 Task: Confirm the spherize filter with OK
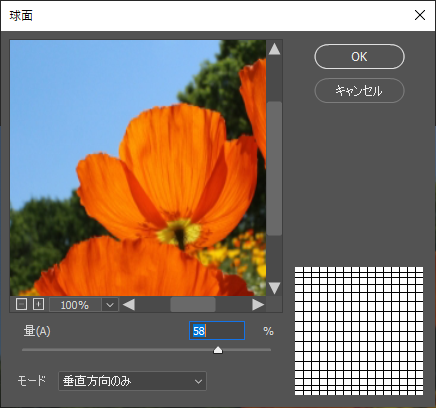pos(359,57)
